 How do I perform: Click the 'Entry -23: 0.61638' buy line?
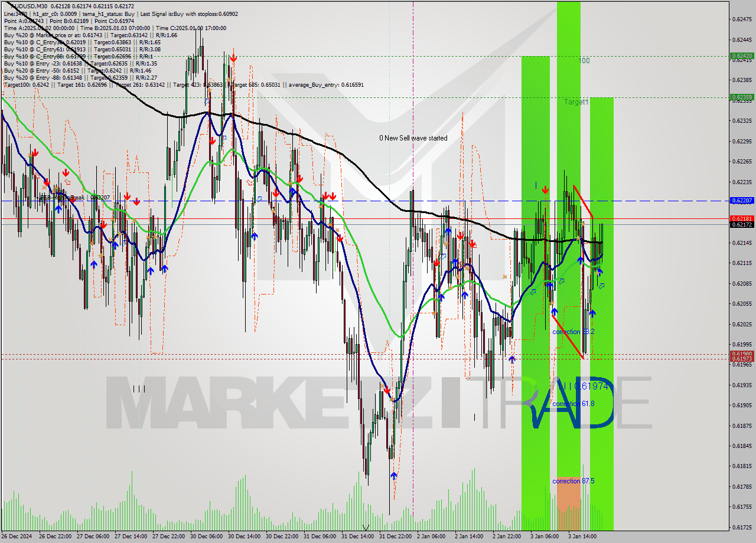[80, 63]
